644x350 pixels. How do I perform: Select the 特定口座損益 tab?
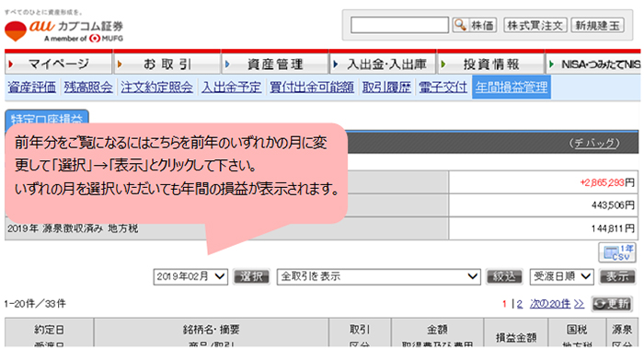pyautogui.click(x=47, y=117)
